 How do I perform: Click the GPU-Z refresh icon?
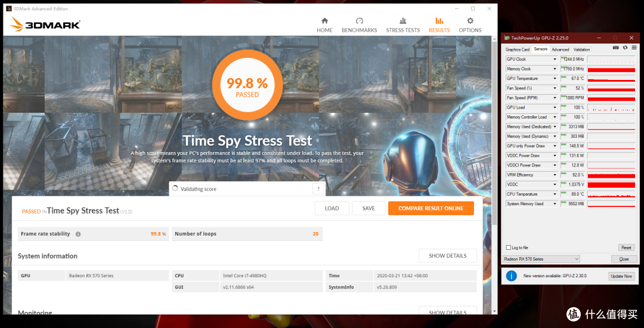(x=625, y=48)
